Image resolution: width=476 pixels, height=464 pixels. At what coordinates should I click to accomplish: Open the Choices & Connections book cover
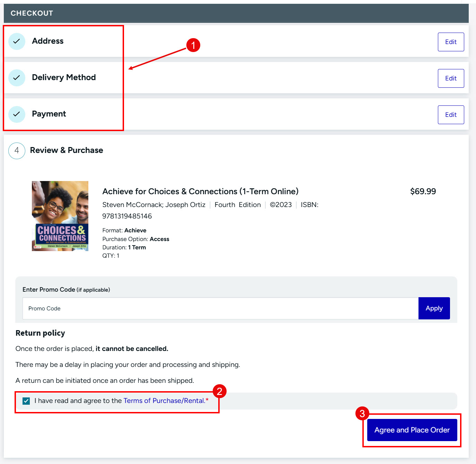tap(60, 216)
